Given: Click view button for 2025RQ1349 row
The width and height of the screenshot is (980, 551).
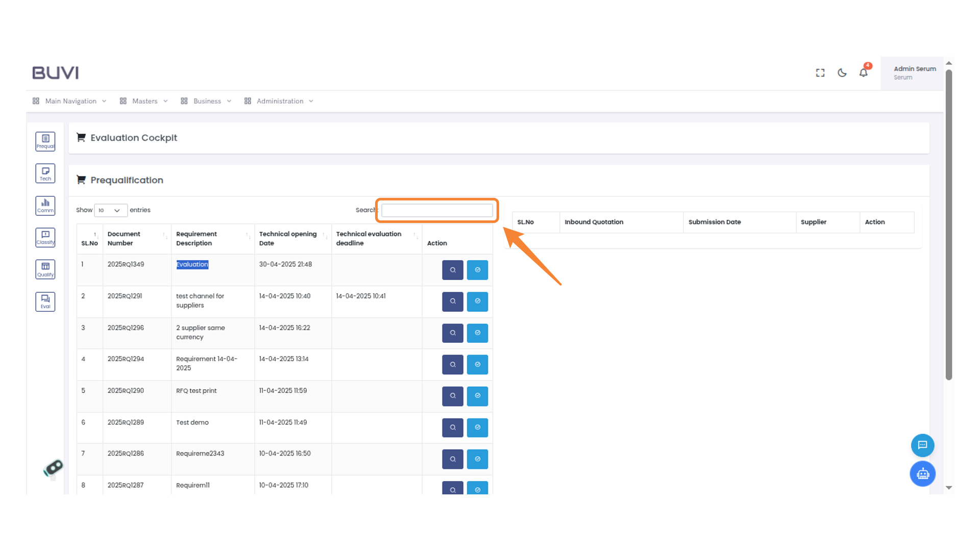Looking at the screenshot, I should coord(452,270).
